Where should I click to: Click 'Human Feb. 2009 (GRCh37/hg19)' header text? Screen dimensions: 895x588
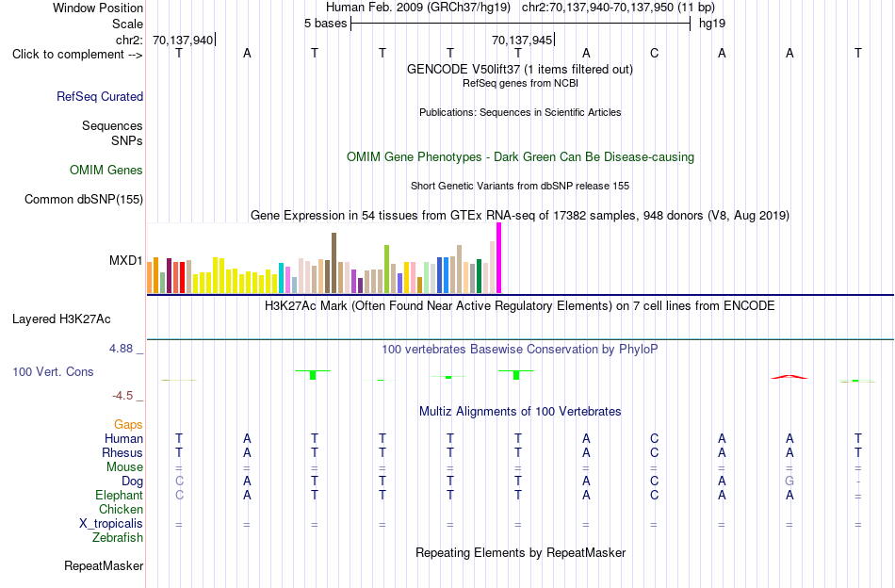pos(418,8)
